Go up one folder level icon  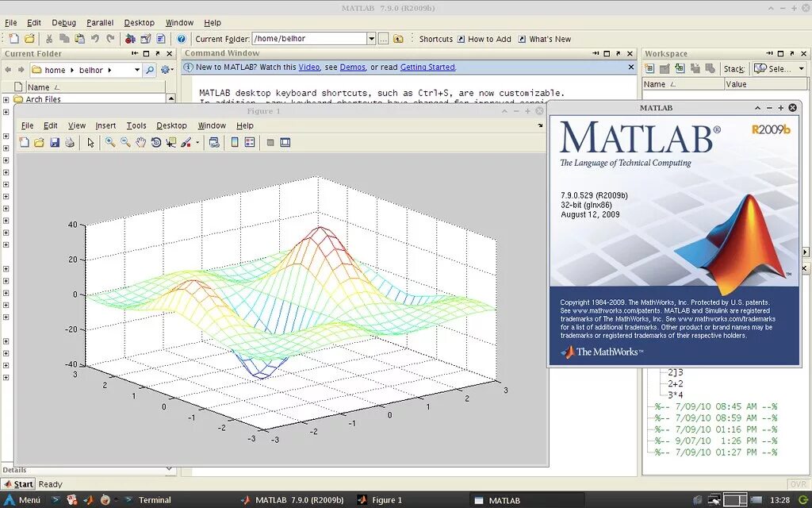398,39
